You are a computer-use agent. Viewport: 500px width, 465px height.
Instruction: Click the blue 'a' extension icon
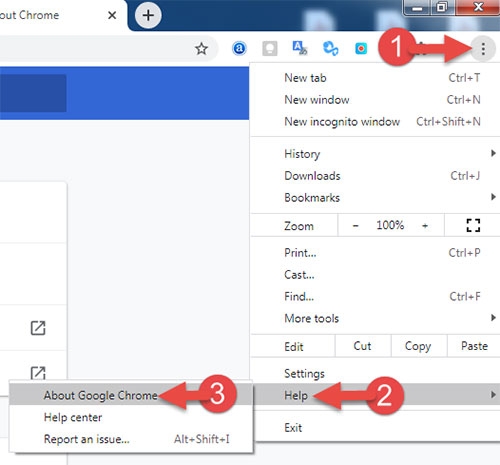pyautogui.click(x=239, y=49)
